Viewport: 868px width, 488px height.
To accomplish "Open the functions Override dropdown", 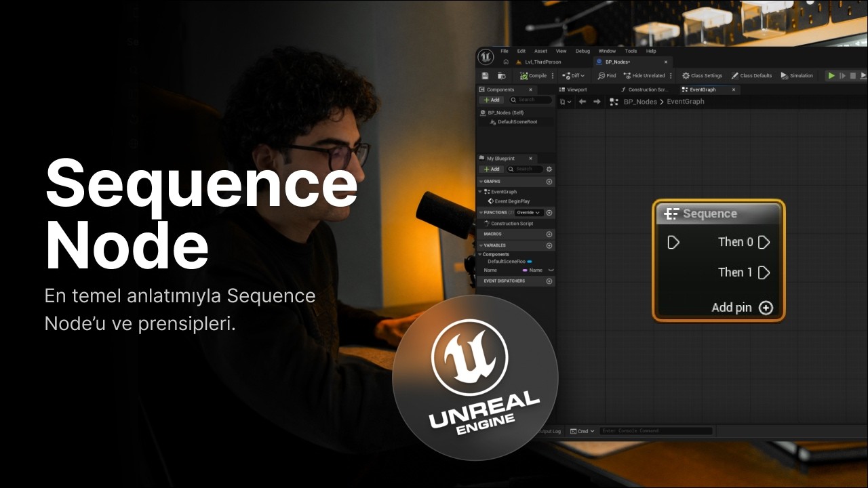I will click(x=529, y=213).
